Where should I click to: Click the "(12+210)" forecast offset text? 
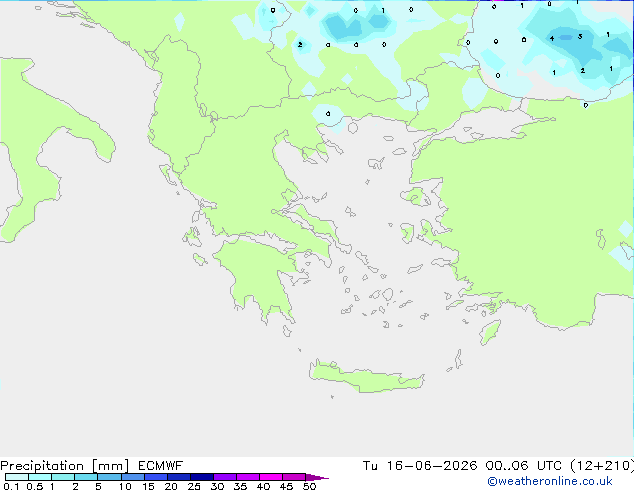(602, 466)
